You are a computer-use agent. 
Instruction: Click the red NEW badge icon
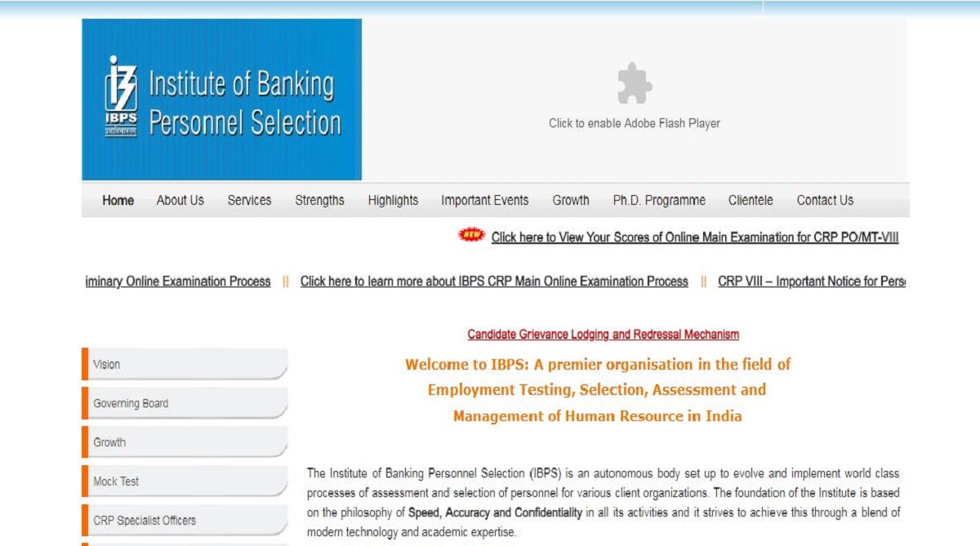(471, 235)
